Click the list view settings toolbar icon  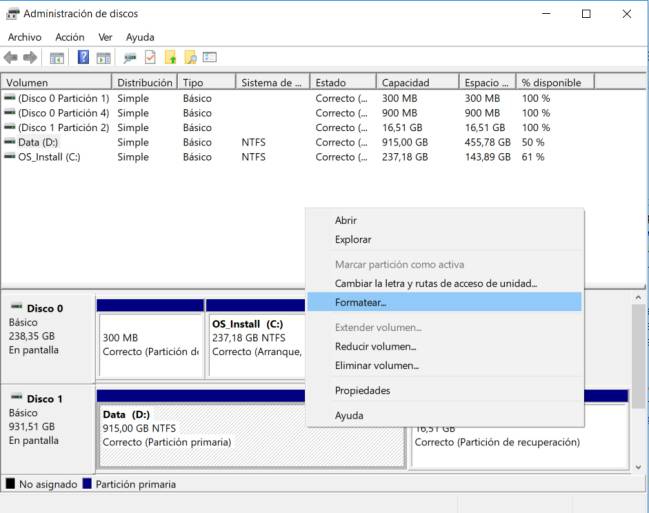(210, 57)
